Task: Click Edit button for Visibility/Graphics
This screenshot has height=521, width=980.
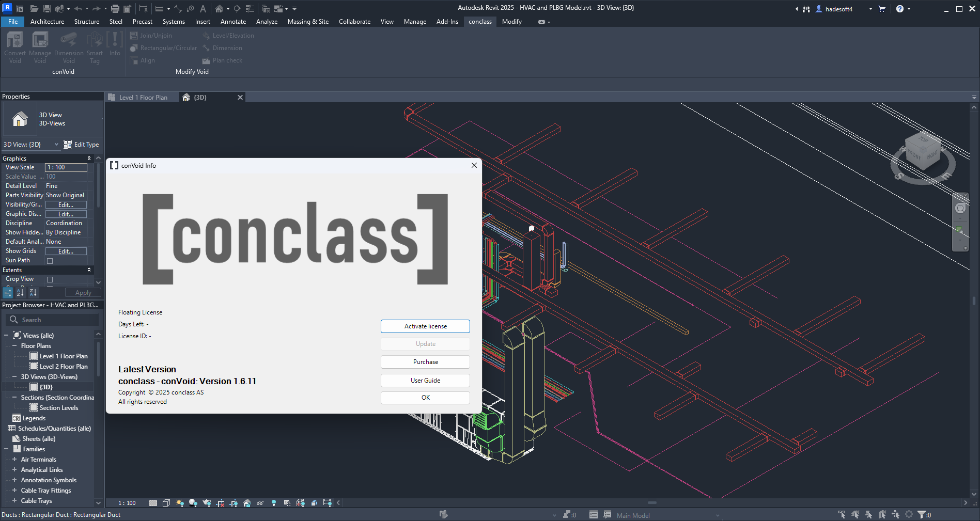Action: coord(66,205)
